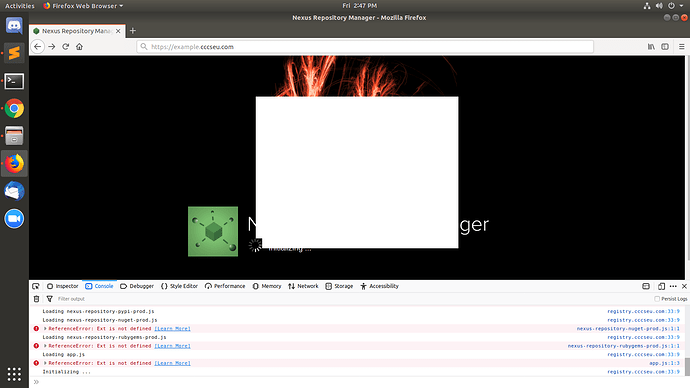The width and height of the screenshot is (690, 388).
Task: Click the network indicator in top bar
Action: [647, 6]
